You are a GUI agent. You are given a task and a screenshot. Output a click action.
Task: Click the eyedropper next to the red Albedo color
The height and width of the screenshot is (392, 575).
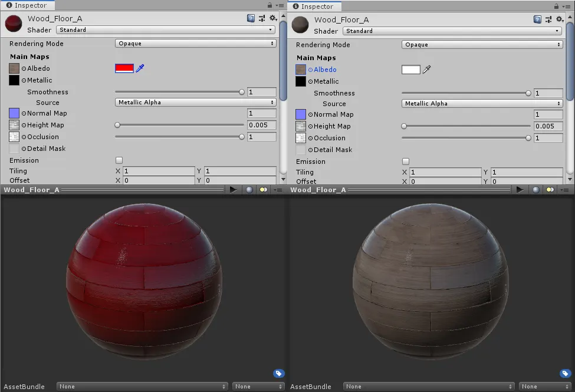click(x=140, y=68)
